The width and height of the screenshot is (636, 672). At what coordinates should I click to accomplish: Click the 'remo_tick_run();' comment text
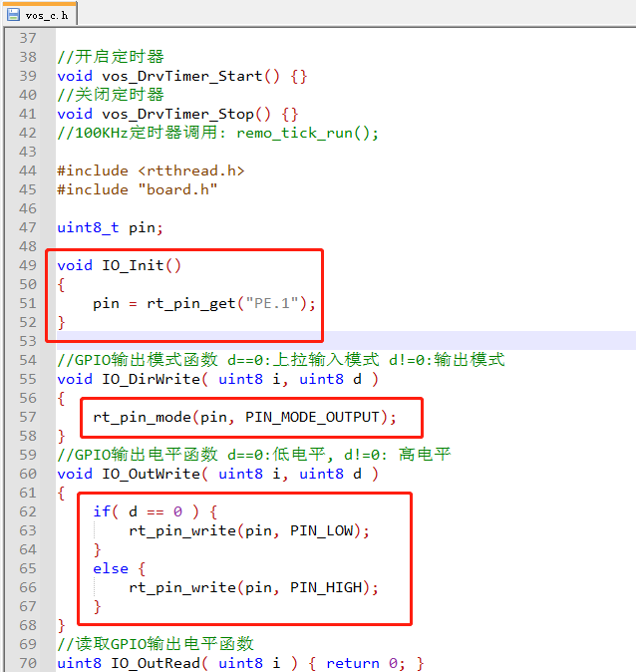[x=308, y=133]
